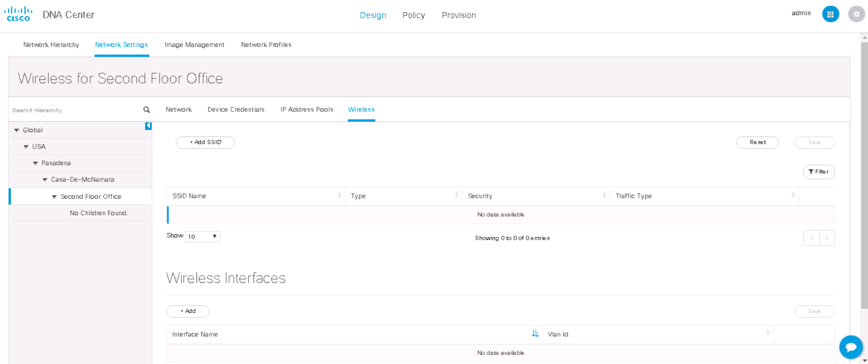The image size is (868, 364).
Task: Go to previous page of SSID entries
Action: 811,238
